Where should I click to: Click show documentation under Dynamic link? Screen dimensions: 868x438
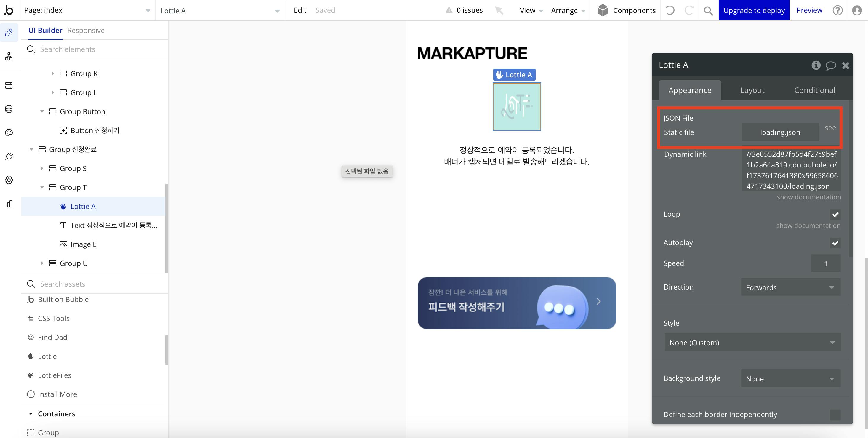tap(809, 197)
